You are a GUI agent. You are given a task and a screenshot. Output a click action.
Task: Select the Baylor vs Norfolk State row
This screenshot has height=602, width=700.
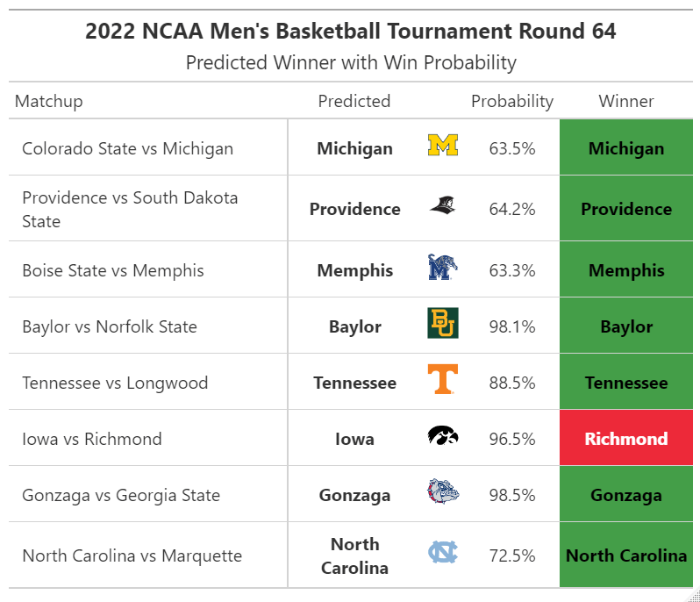tap(110, 326)
